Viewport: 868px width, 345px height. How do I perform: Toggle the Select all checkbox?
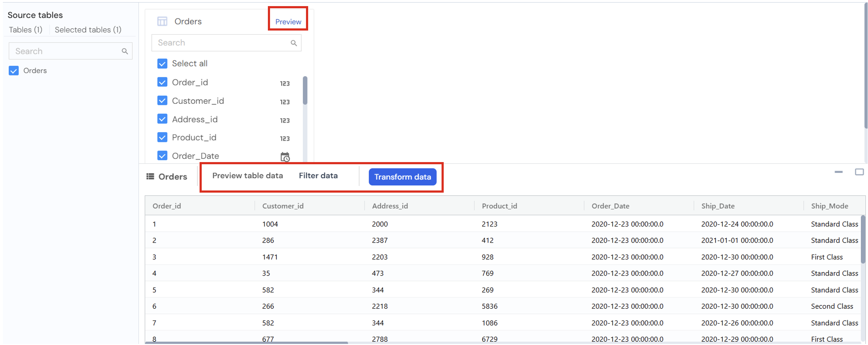[162, 64]
